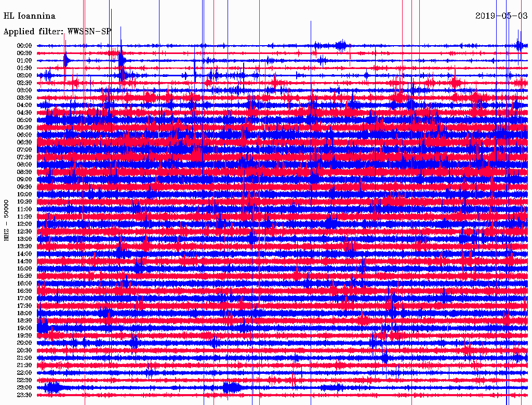
Task: Select the 17:30 time label
Action: [x=24, y=306]
